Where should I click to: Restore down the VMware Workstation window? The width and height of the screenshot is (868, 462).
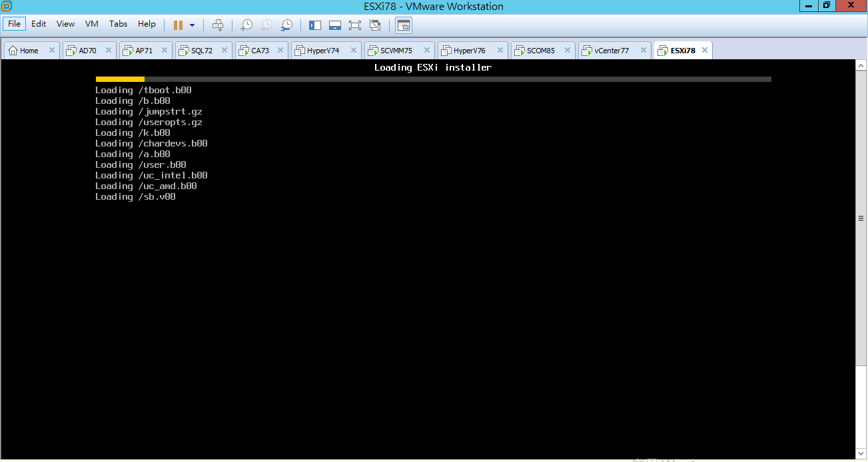point(827,5)
